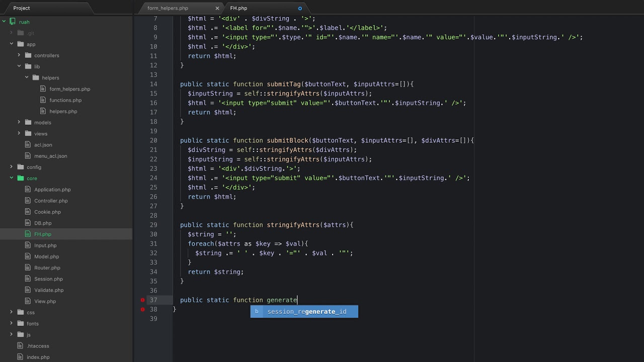Viewport: 644px width, 362px height.
Task: Collapse the app folder
Action: (x=12, y=44)
